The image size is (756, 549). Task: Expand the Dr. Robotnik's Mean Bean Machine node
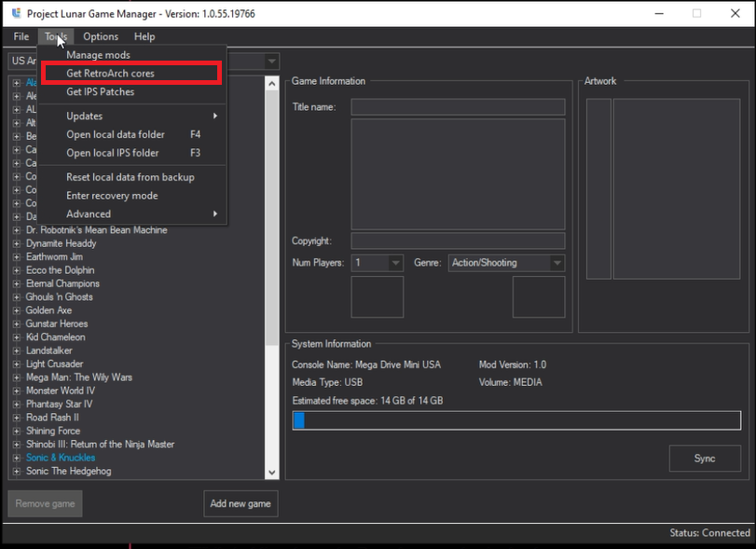click(x=17, y=230)
